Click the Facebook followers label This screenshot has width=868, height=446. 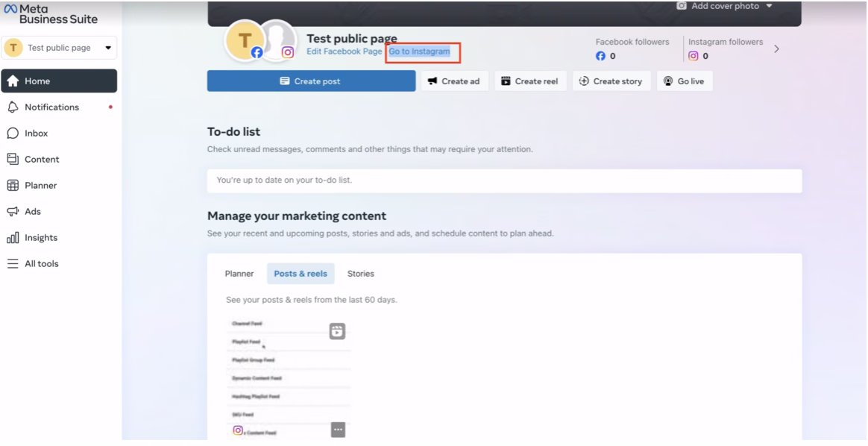632,42
